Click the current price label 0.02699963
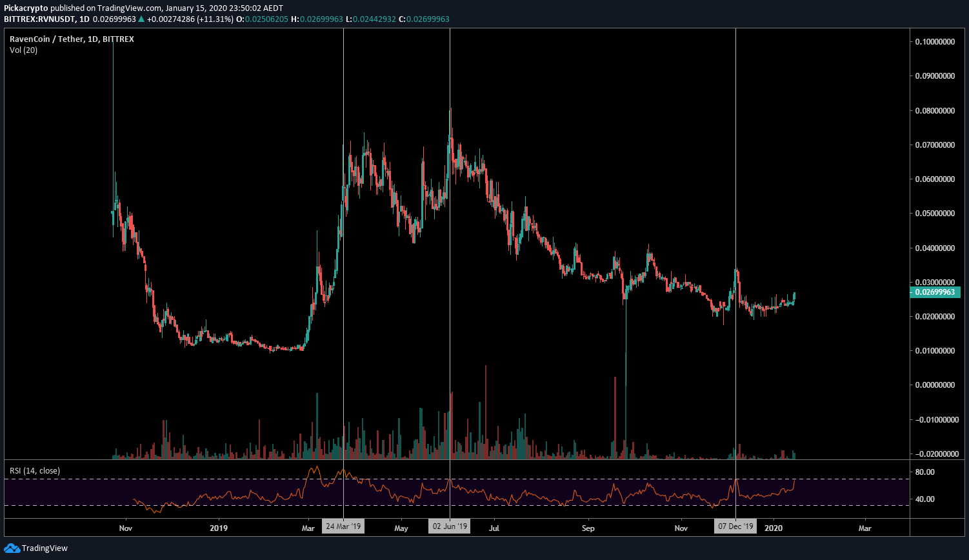969x560 pixels. [x=936, y=292]
